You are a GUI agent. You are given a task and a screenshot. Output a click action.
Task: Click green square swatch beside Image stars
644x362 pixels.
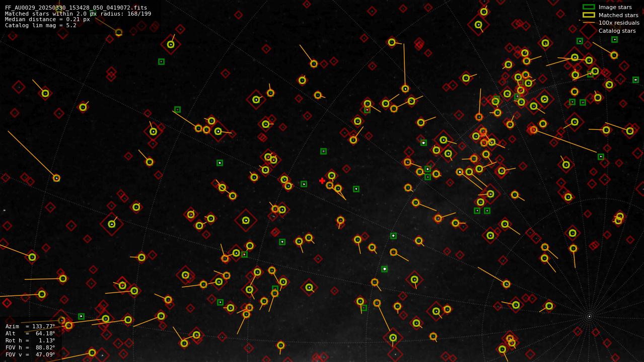(589, 7)
